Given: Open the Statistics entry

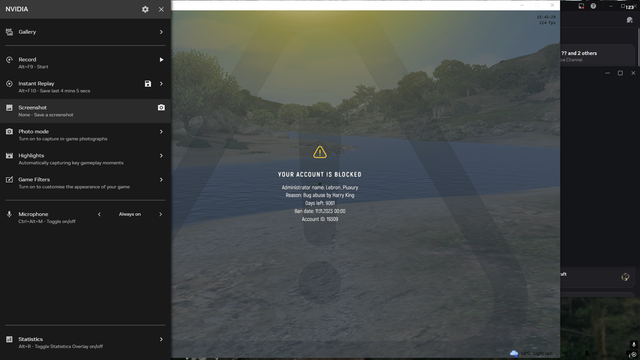Looking at the screenshot, I should [x=85, y=342].
